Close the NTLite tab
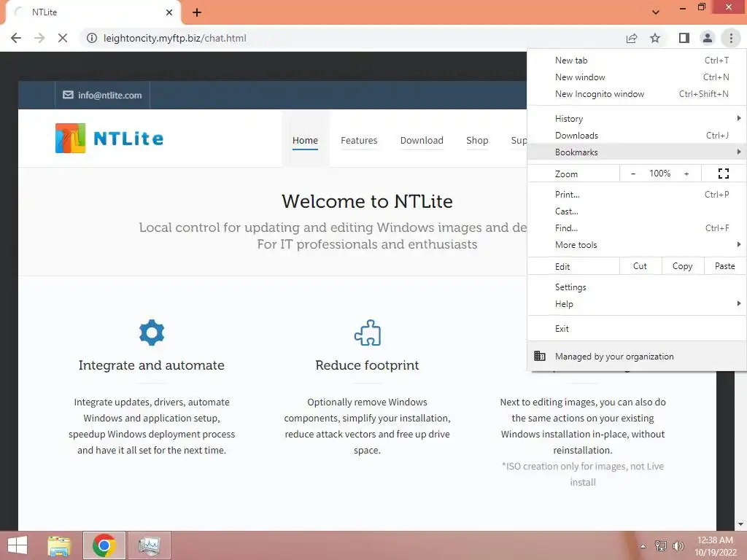Viewport: 747px width, 560px height. coord(169,12)
